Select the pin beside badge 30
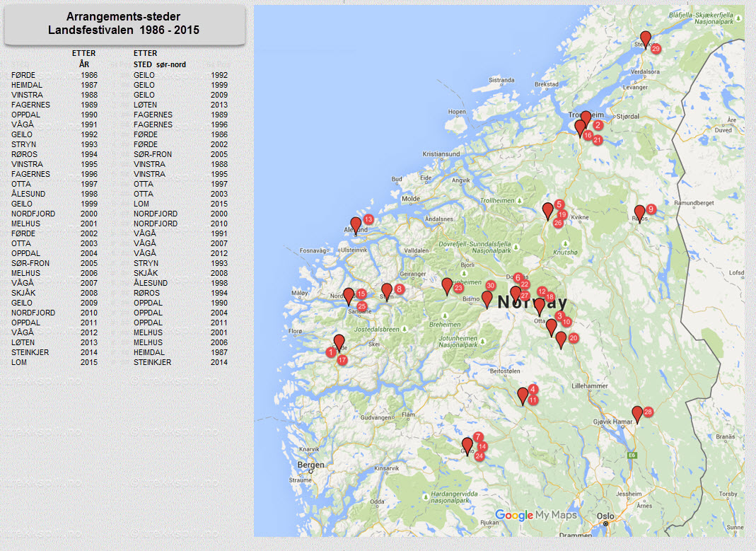Image resolution: width=756 pixels, height=551 pixels. [x=487, y=298]
